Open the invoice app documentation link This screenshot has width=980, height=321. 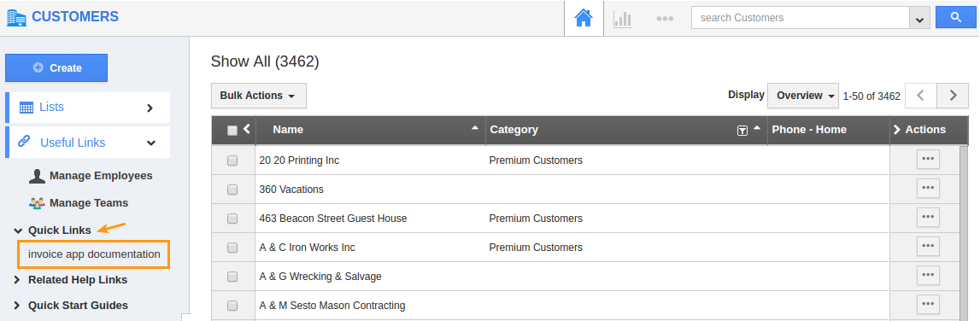[94, 254]
